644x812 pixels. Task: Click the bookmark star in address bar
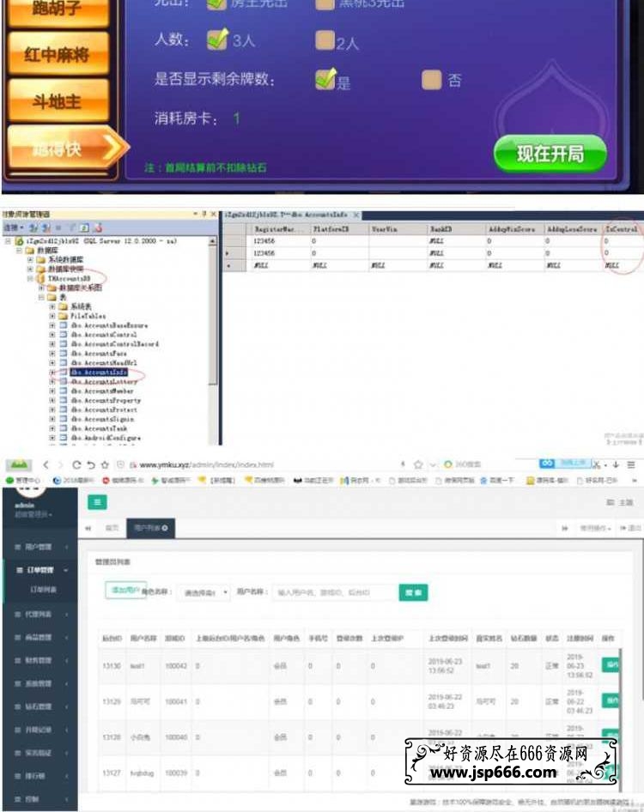(418, 464)
